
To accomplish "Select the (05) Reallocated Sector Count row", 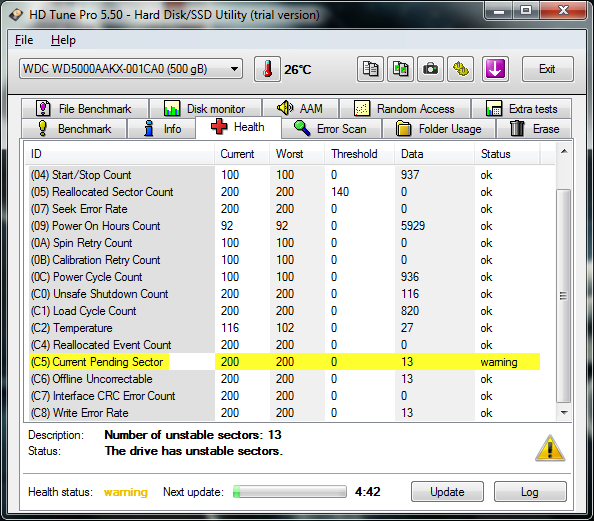I will (283, 192).
